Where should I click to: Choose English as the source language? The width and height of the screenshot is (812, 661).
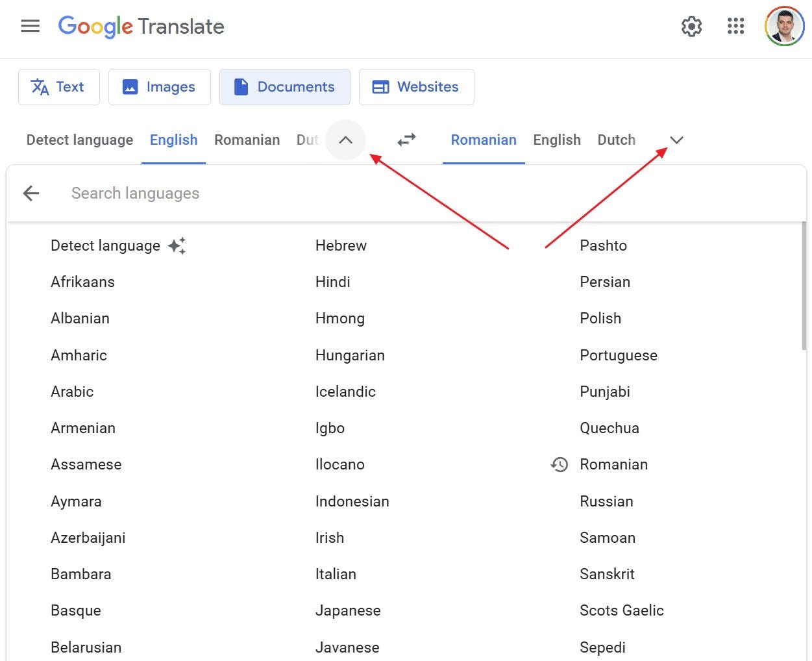[173, 140]
